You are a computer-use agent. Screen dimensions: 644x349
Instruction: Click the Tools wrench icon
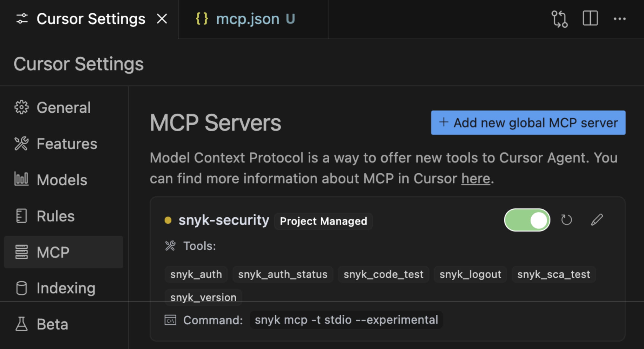(170, 246)
